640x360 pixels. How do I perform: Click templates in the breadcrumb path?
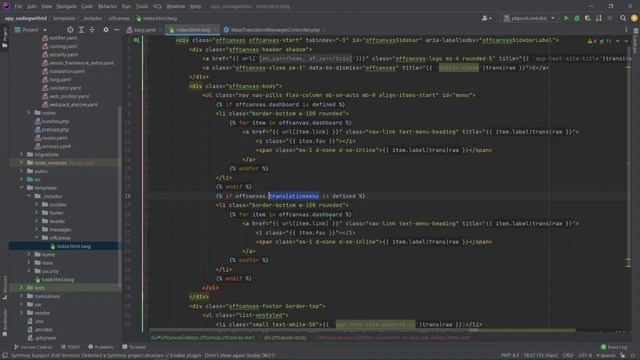coord(64,18)
